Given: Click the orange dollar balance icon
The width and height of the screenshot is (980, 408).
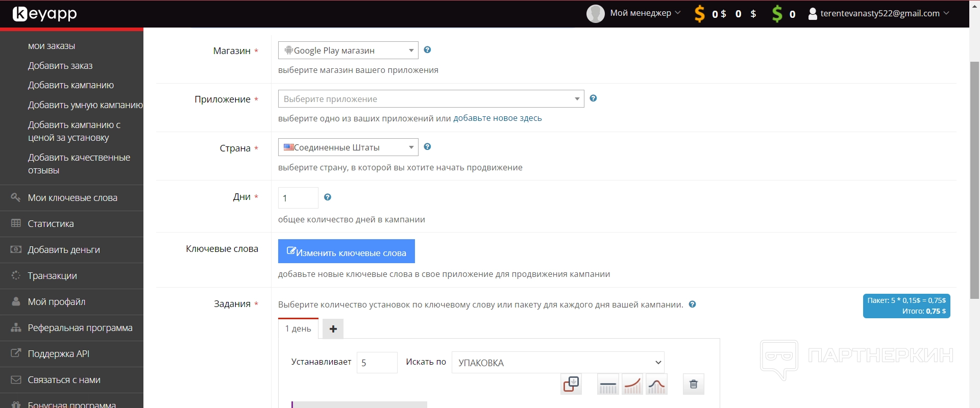Looking at the screenshot, I should (x=700, y=14).
